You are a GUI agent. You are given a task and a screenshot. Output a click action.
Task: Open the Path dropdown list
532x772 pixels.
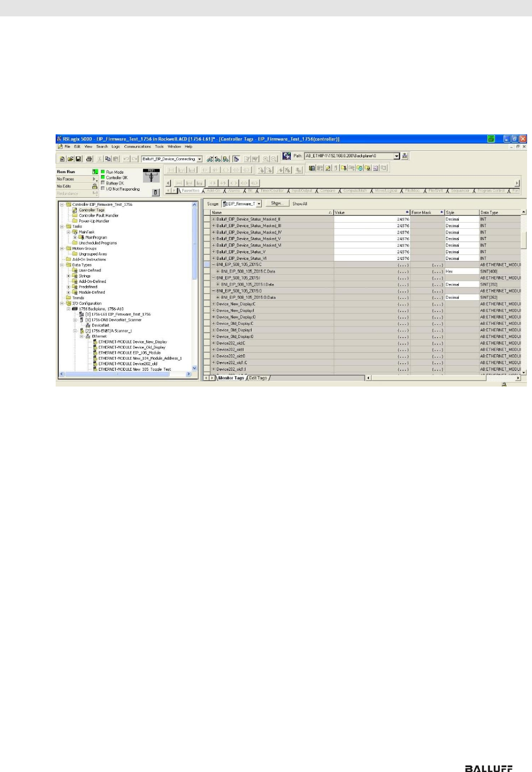pos(397,156)
